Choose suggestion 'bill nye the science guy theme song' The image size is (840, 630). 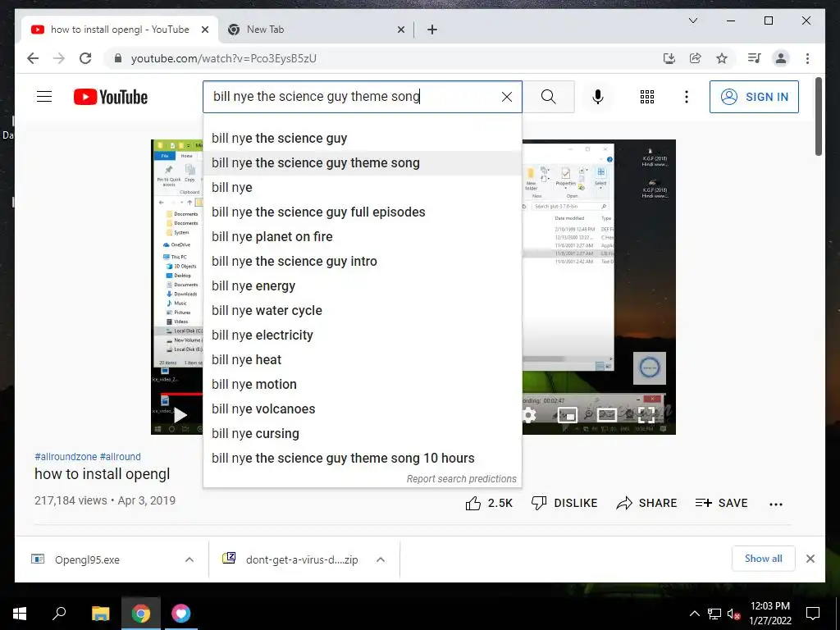coord(363,163)
